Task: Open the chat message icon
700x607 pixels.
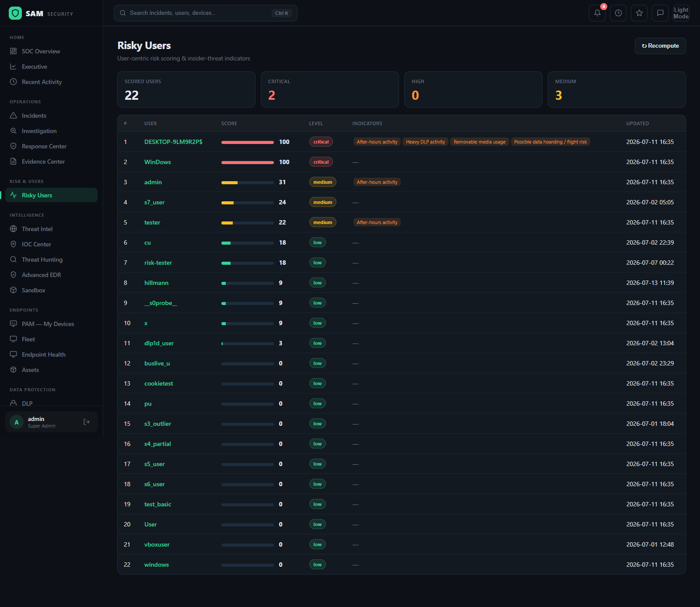Action: [660, 13]
